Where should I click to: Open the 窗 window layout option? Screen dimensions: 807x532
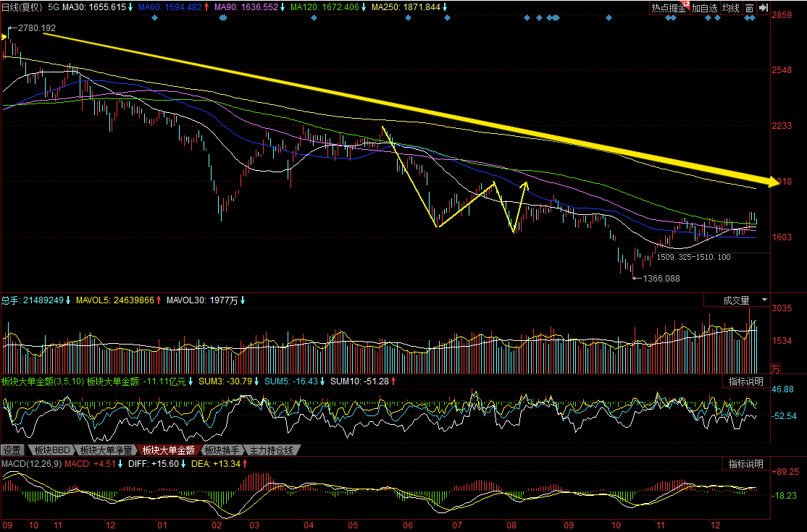[748, 8]
